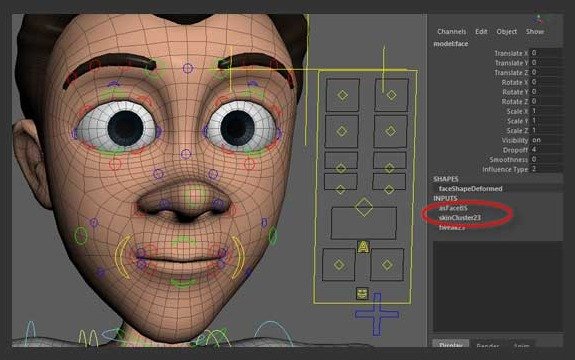Select the top-right diamond in the control panel
Viewport: 575px width, 360px height.
(391, 95)
